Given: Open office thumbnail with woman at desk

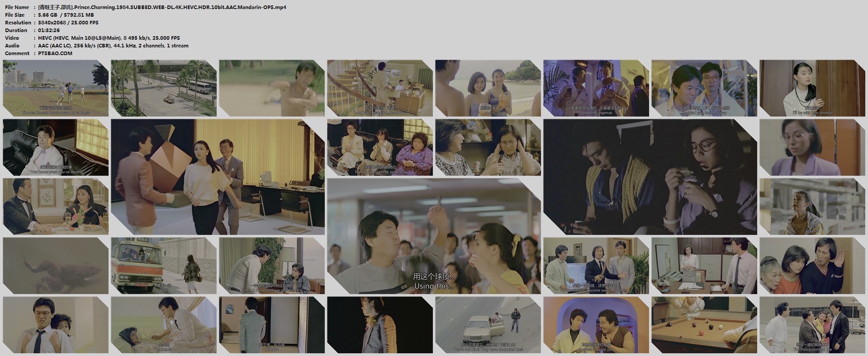Looking at the screenshot, I should click(x=704, y=266).
